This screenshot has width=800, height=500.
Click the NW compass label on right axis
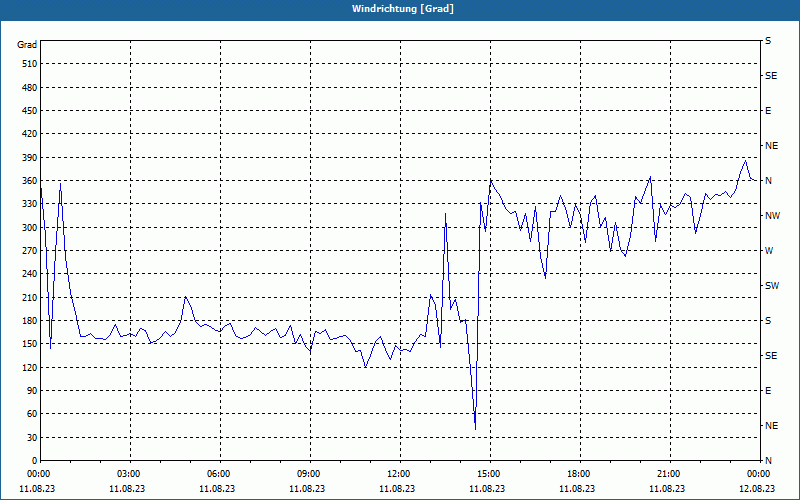[772, 216]
